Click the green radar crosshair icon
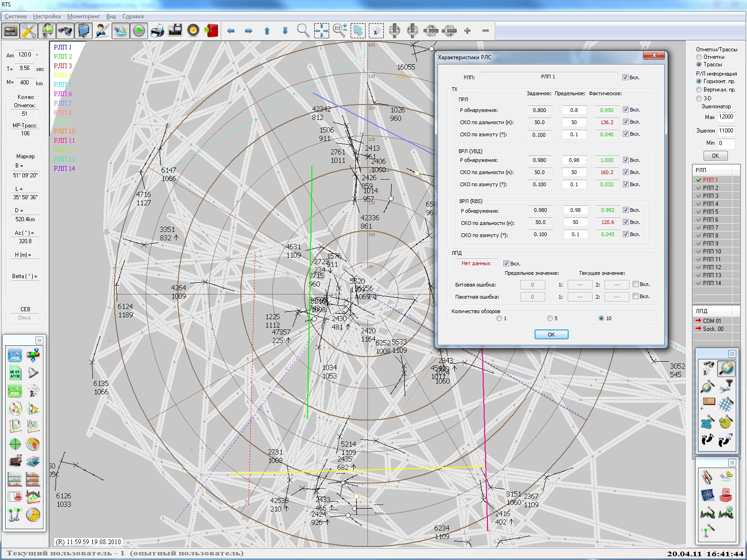The height and width of the screenshot is (560, 747). point(15,444)
